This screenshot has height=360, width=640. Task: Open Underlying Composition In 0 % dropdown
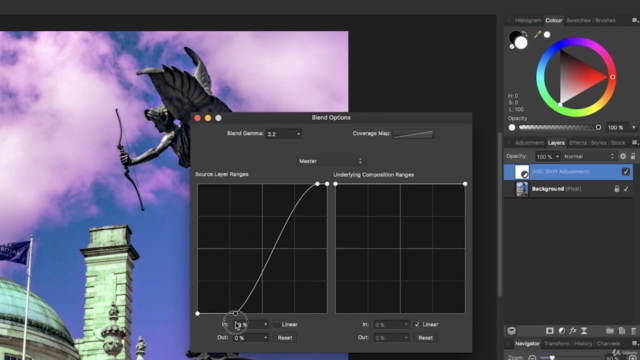pos(391,324)
